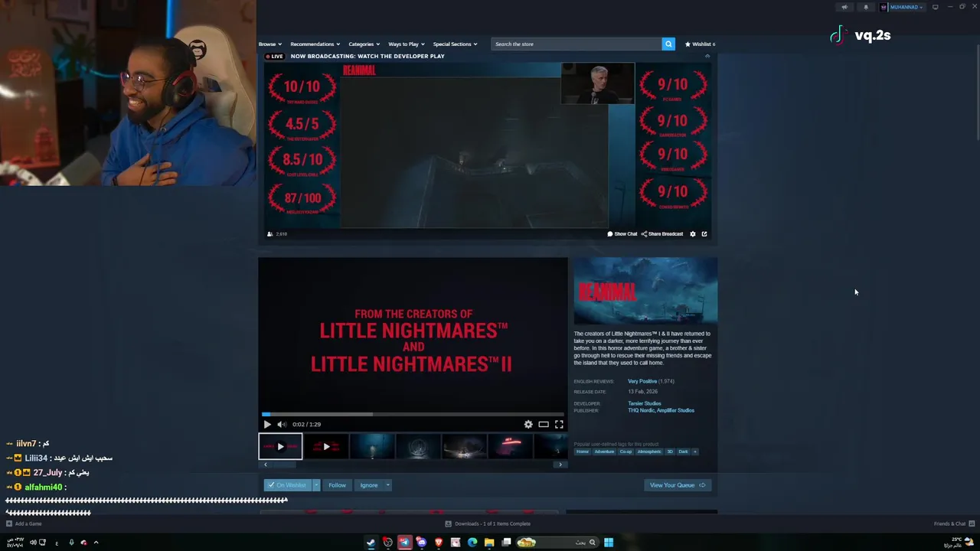Viewport: 980px width, 551px height.
Task: Collapse broadcast panel with up chevron
Action: (707, 56)
